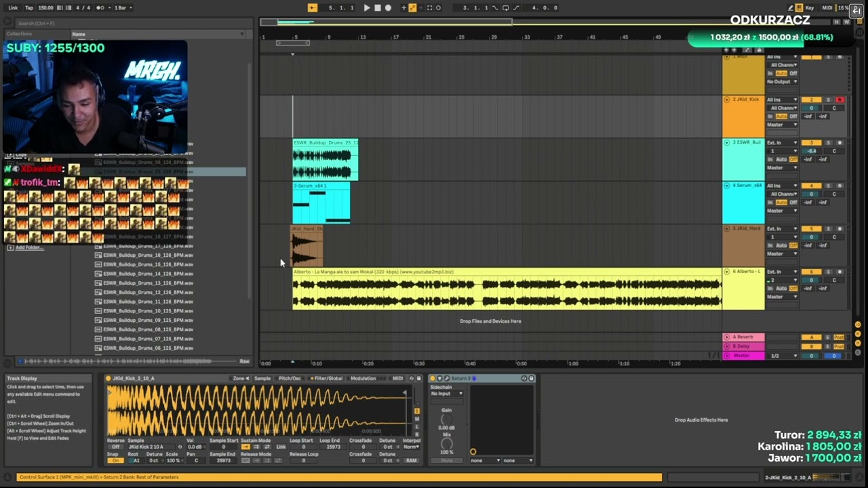Unfold Saturn 2 parameters triangle icon
The height and width of the screenshot is (488, 868).
(439, 378)
